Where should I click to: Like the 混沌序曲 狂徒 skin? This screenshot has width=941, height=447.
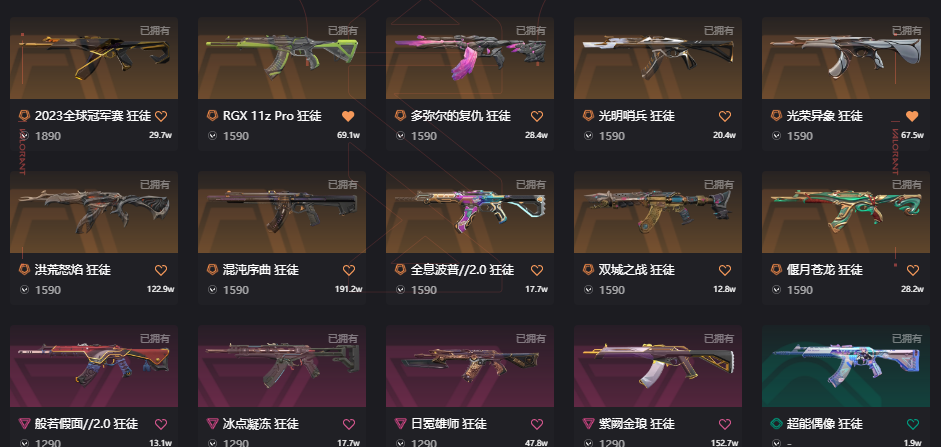349,271
